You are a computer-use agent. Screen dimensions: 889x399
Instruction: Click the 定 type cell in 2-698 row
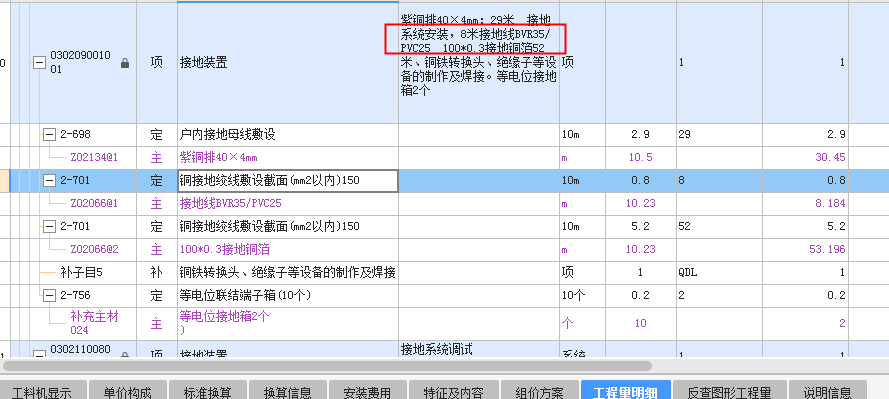point(157,135)
